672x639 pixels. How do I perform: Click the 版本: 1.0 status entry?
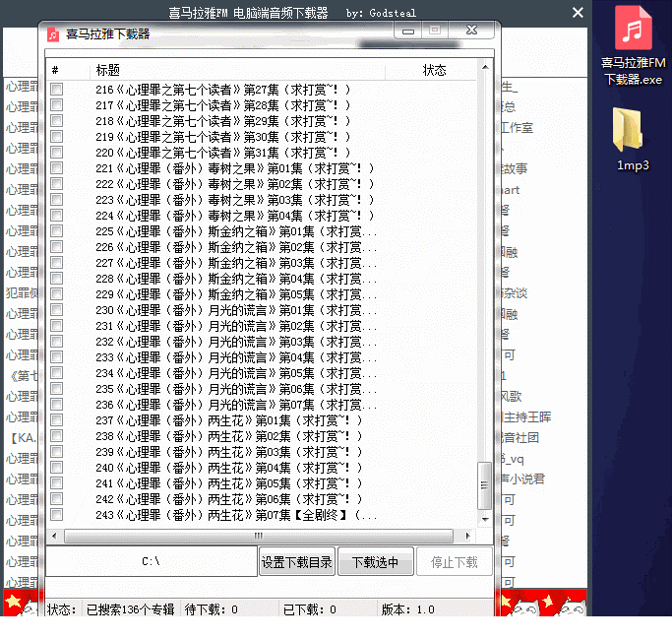tap(407, 609)
